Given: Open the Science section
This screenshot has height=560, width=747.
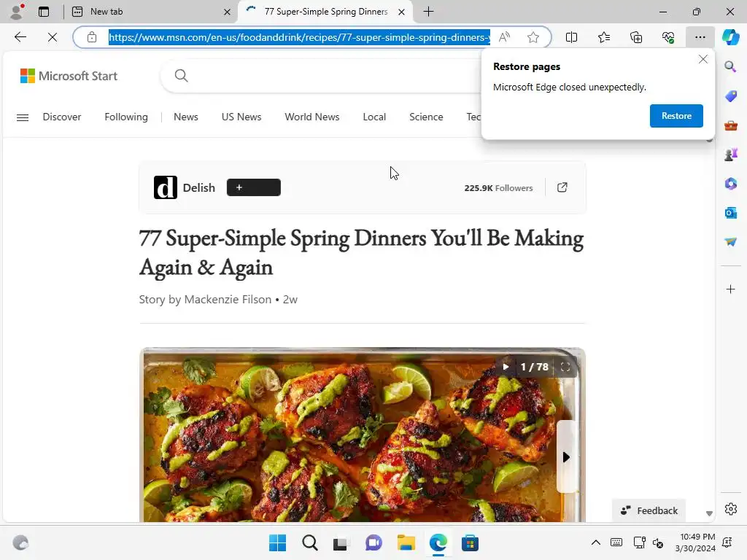Looking at the screenshot, I should click(x=426, y=117).
